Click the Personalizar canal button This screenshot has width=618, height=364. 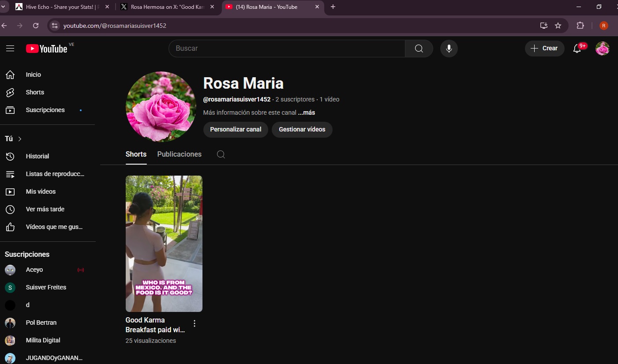pos(236,130)
